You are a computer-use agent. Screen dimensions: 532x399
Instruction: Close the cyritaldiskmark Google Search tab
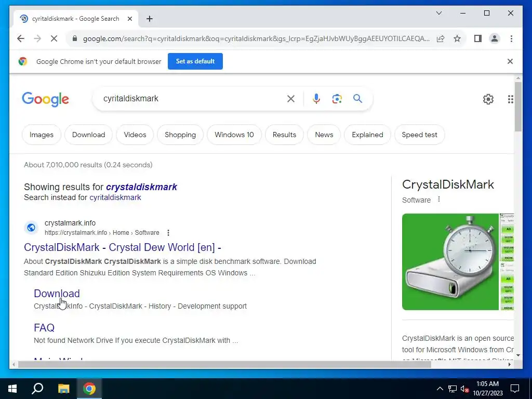129,19
